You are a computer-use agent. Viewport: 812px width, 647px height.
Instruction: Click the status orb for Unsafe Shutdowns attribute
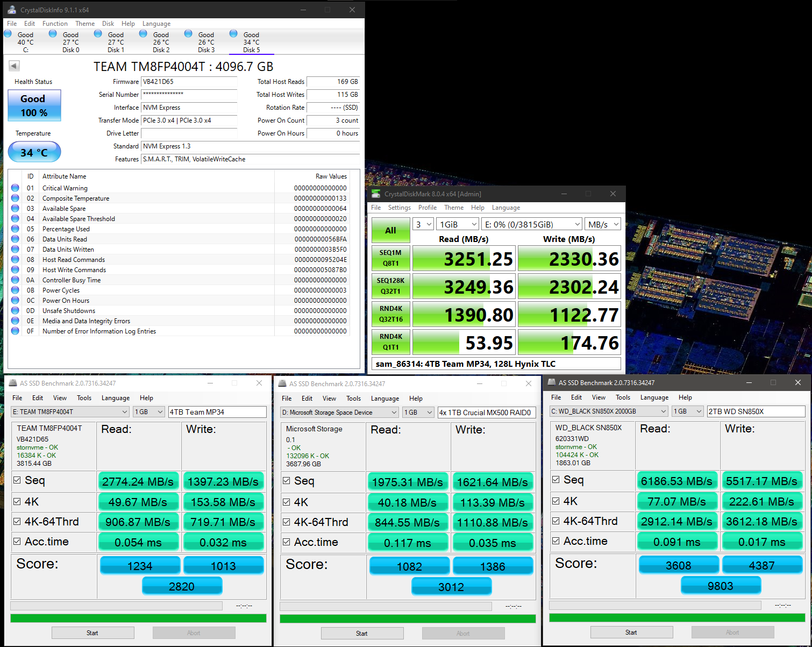[15, 310]
